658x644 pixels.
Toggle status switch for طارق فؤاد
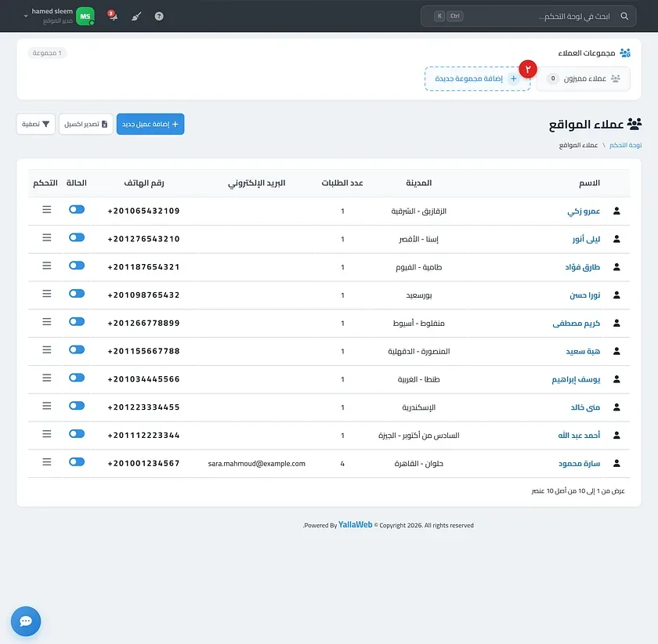[77, 266]
